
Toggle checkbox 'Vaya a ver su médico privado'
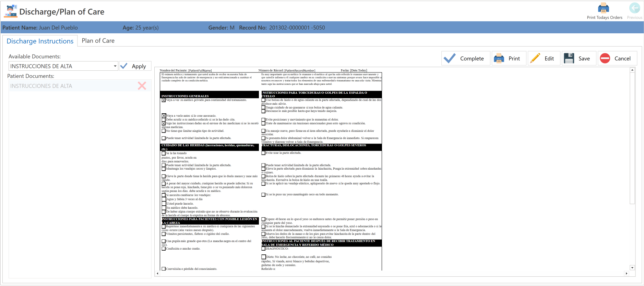coord(164,100)
